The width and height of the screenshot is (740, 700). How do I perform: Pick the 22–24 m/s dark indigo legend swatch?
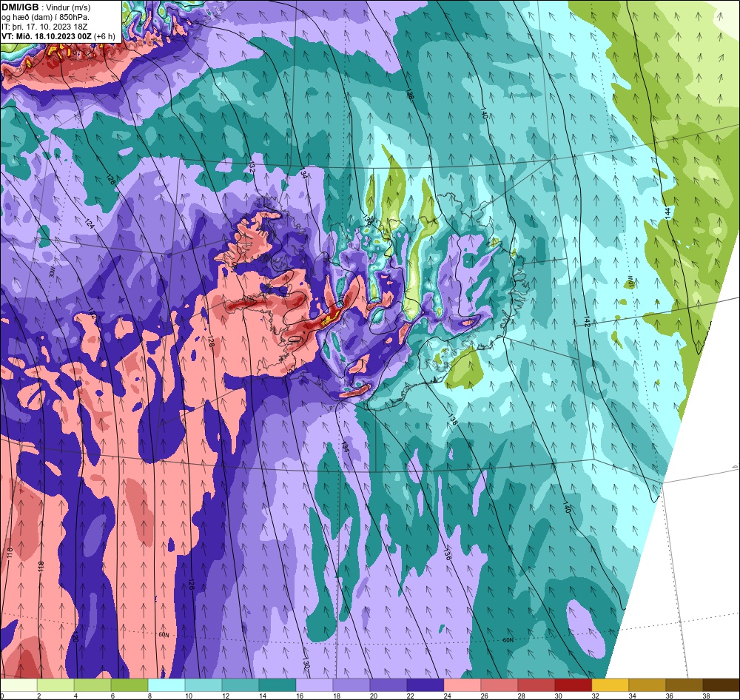pos(425,685)
